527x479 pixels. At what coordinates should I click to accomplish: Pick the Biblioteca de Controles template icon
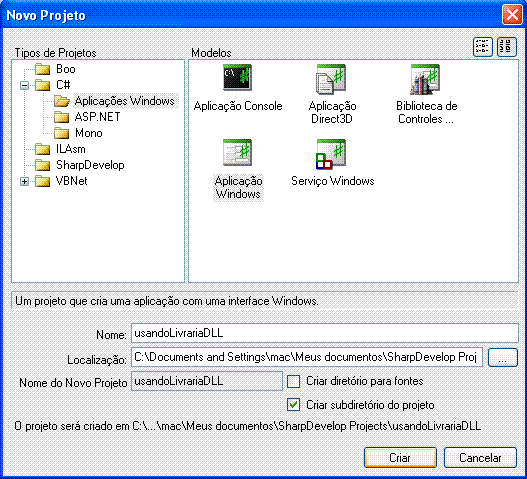425,79
